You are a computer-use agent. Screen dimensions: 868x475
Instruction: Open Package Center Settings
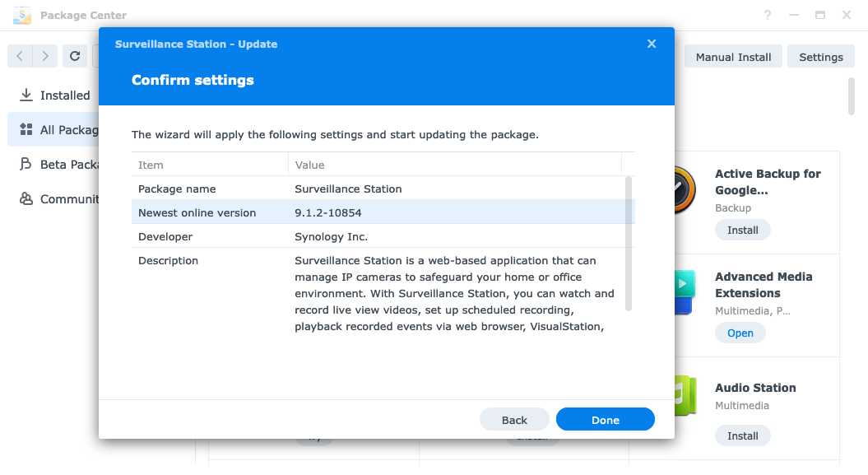(x=820, y=57)
